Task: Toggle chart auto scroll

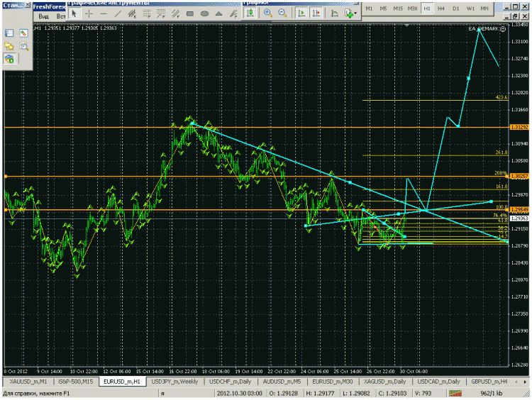Action: pos(301,13)
